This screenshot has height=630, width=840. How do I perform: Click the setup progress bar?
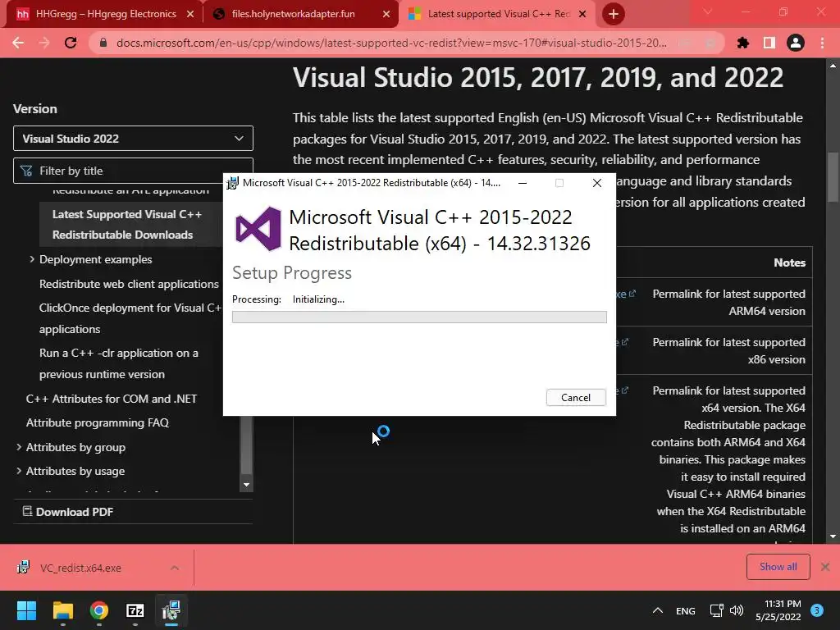click(x=419, y=317)
